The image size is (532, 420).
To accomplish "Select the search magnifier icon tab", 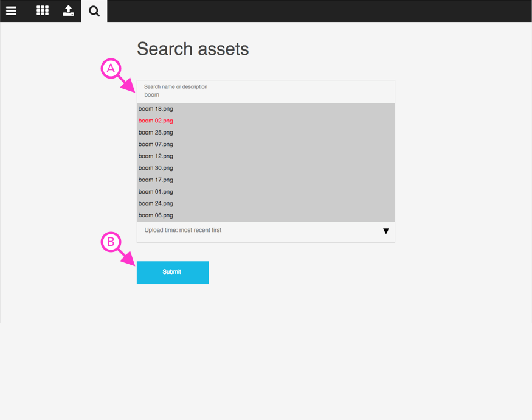I will pyautogui.click(x=94, y=11).
